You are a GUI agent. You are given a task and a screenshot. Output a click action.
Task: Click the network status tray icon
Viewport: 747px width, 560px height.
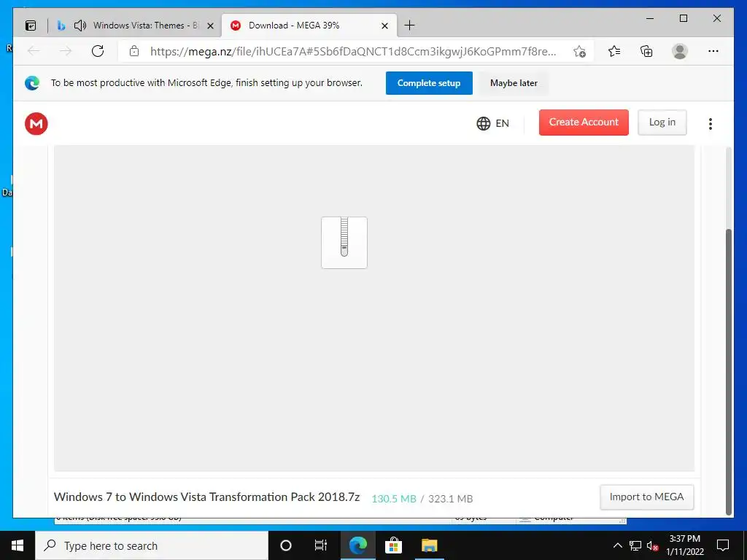tap(635, 545)
